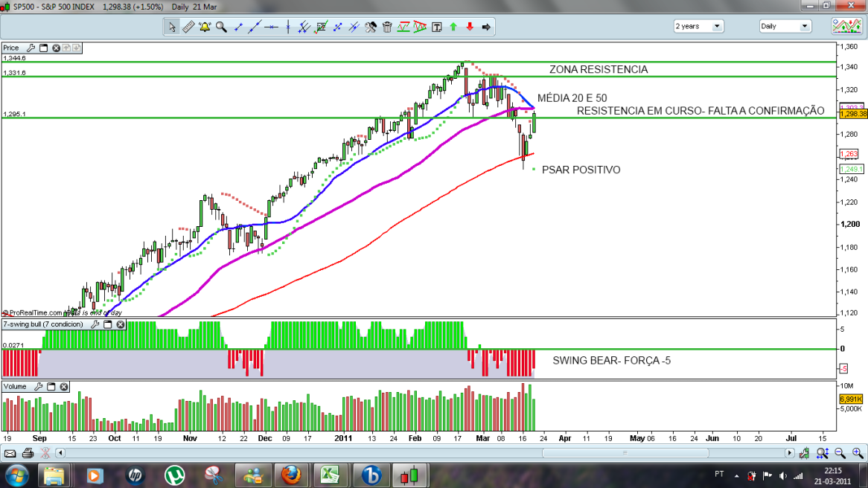Click the 1,344.6 resistance level label

14,58
